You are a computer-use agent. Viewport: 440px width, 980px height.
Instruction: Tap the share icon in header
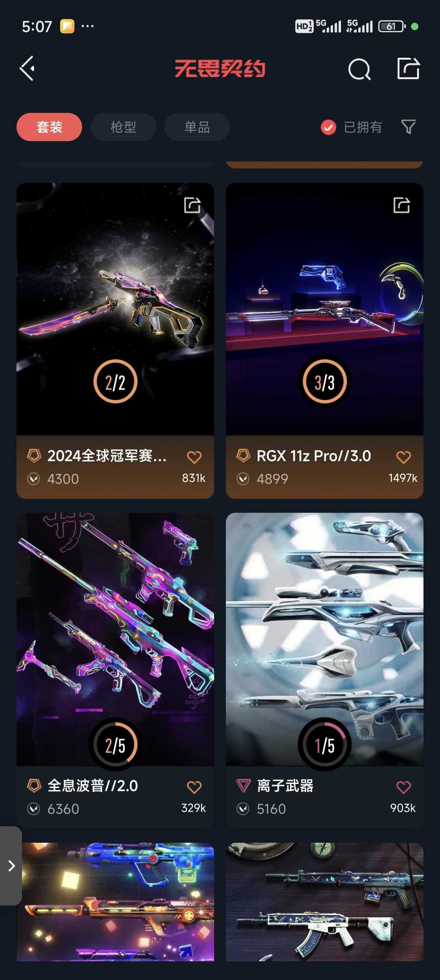[x=408, y=68]
